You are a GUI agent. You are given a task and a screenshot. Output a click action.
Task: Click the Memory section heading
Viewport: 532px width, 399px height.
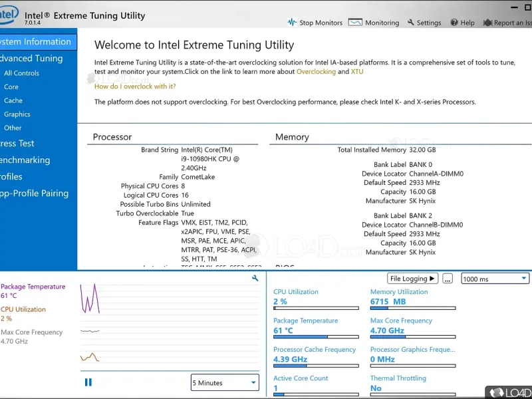click(x=292, y=137)
